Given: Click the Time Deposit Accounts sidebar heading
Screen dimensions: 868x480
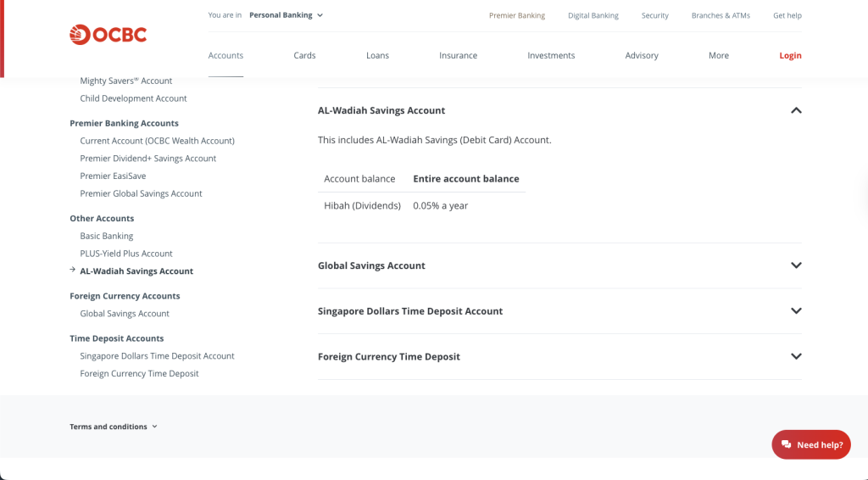Looking at the screenshot, I should [117, 338].
